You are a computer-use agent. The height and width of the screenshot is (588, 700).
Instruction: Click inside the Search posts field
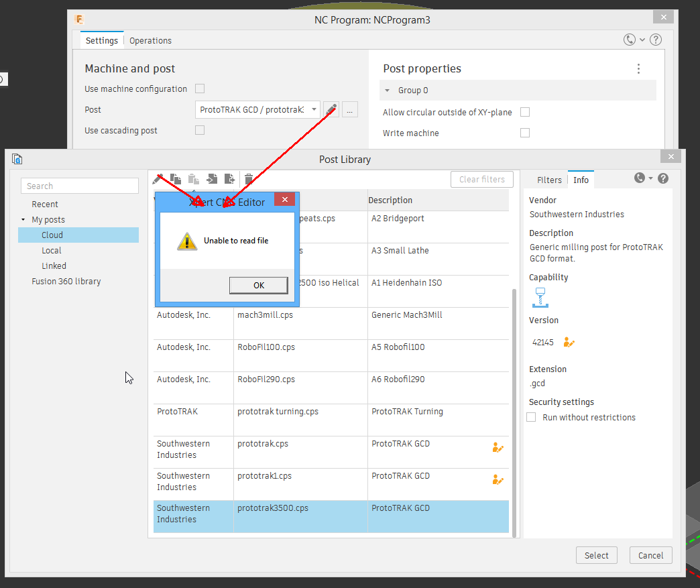[79, 186]
